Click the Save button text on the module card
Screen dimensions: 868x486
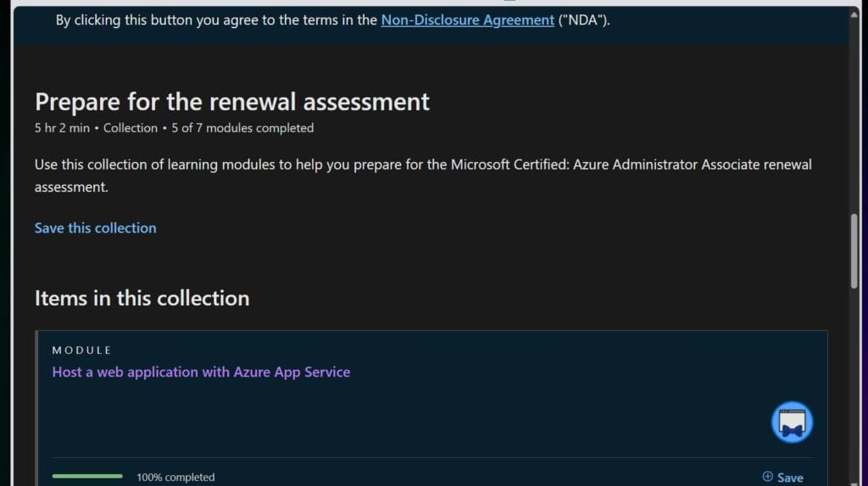pyautogui.click(x=790, y=478)
